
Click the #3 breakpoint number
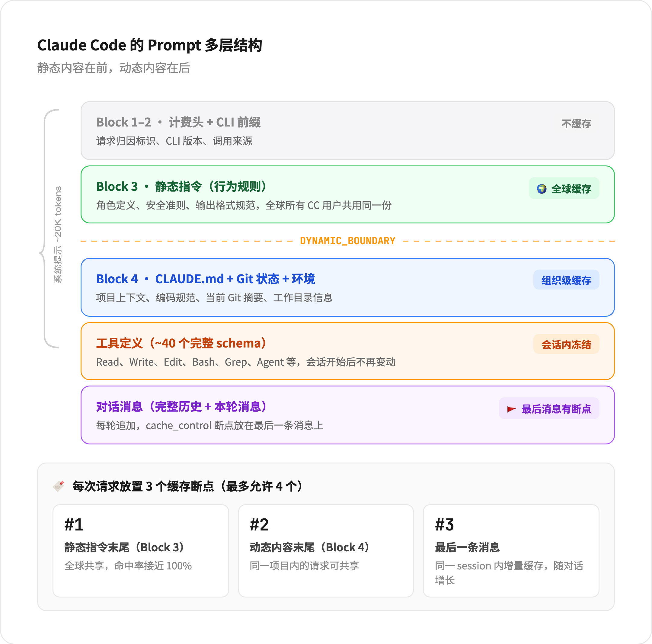click(x=444, y=525)
